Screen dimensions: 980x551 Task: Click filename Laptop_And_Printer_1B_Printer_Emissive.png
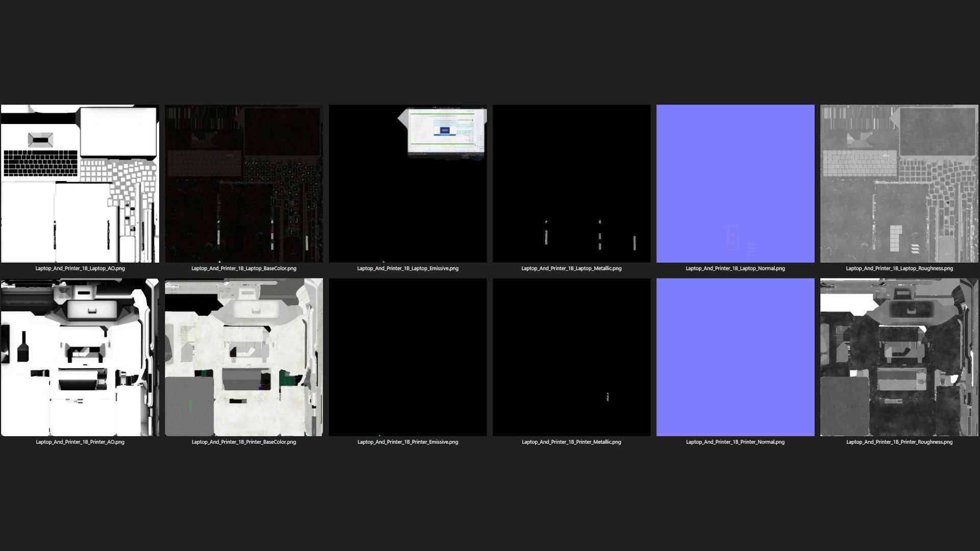[408, 442]
